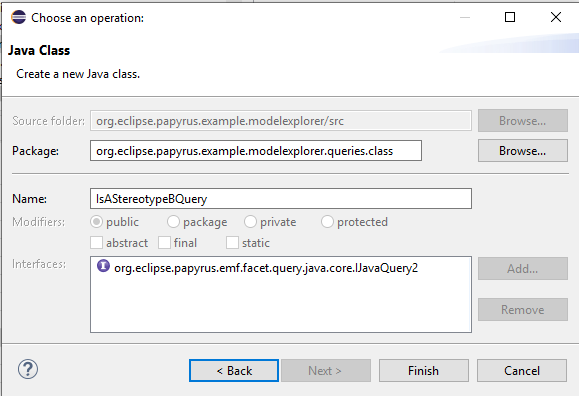579x396 pixels.
Task: Select the IJavaQuery2 interface icon
Action: (103, 266)
